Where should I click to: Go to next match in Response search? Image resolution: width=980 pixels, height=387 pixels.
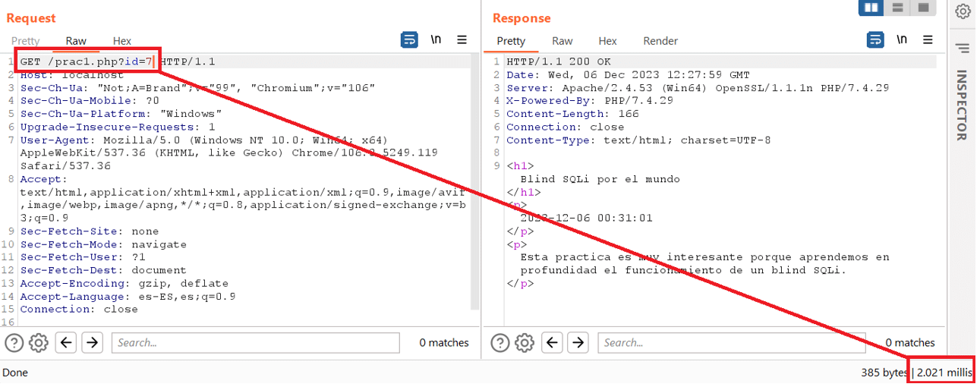578,343
